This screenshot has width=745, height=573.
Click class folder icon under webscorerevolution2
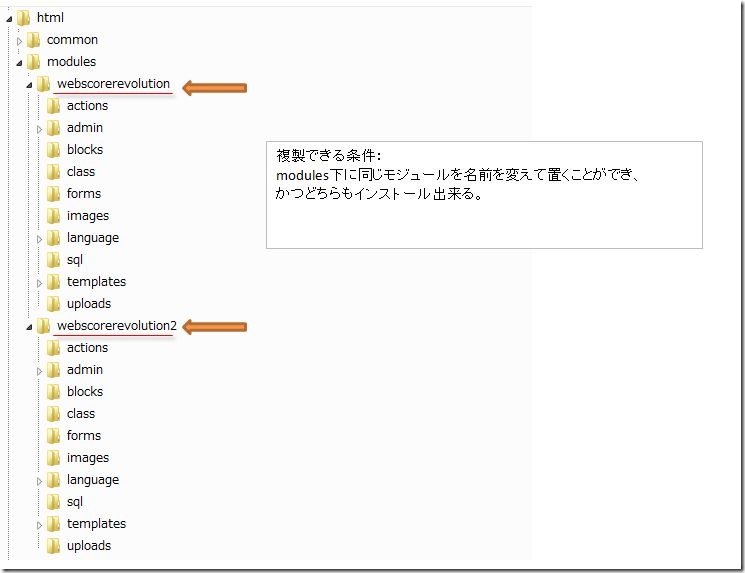coord(53,414)
